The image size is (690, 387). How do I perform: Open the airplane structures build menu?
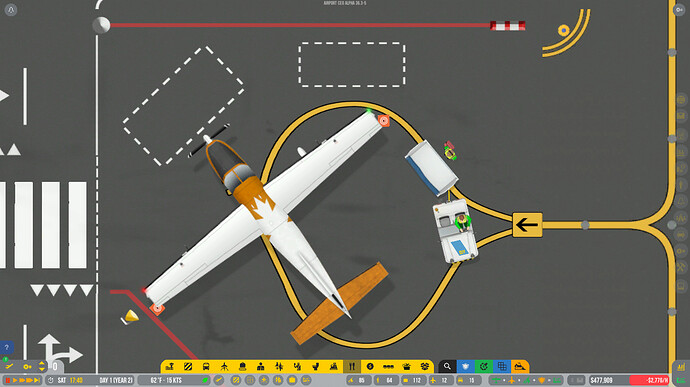tap(224, 366)
